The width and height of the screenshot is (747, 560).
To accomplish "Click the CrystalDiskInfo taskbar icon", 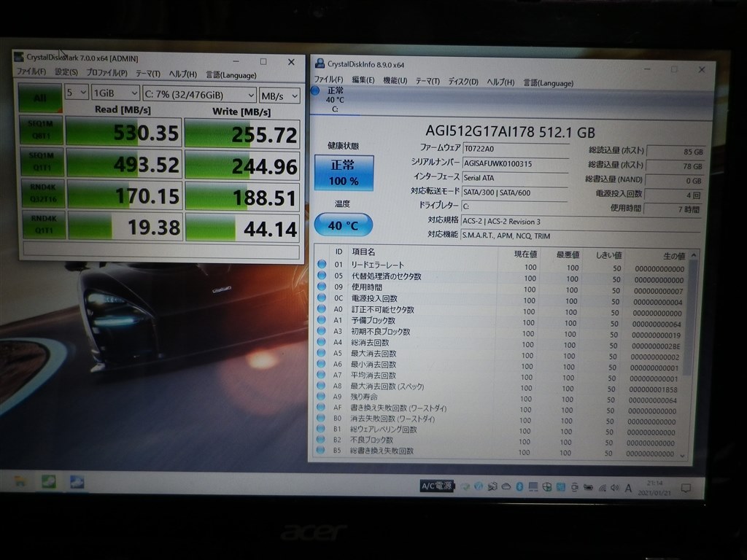I will [76, 482].
